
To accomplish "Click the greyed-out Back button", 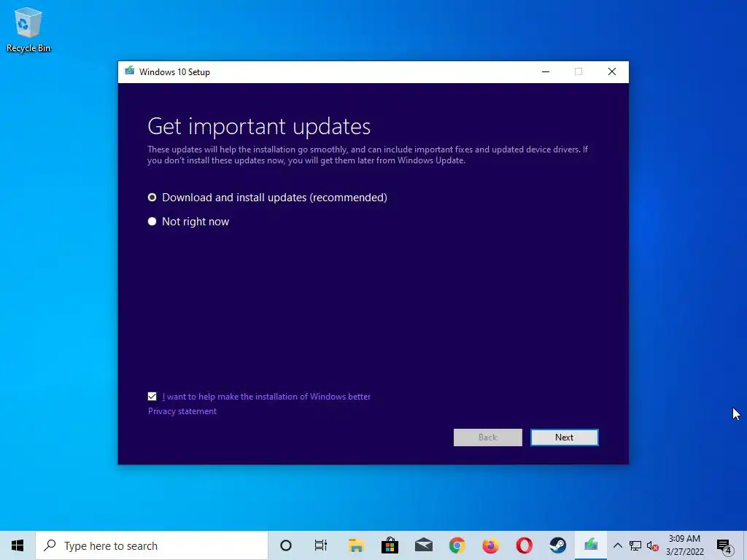I will (488, 437).
